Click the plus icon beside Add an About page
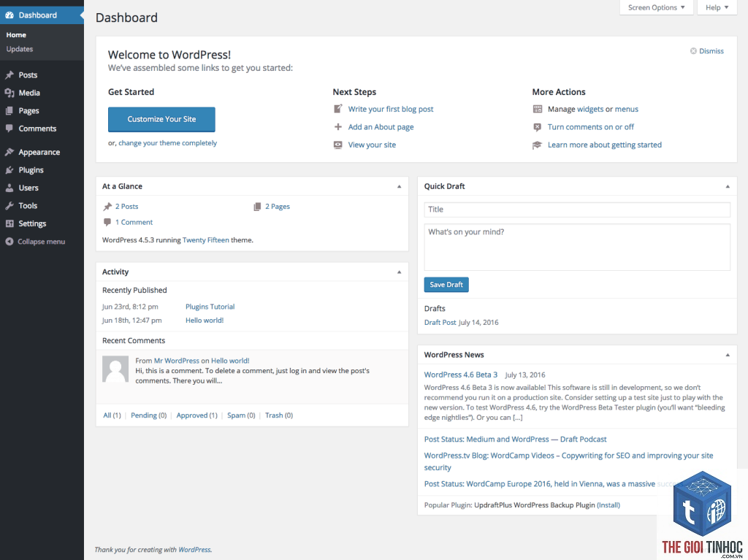The width and height of the screenshot is (748, 560). tap(337, 127)
